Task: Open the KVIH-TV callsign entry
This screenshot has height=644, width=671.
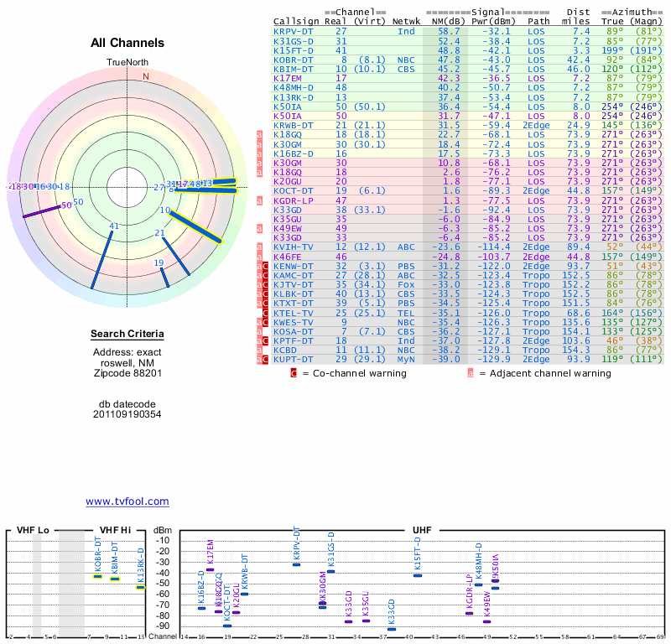Action: [x=293, y=247]
